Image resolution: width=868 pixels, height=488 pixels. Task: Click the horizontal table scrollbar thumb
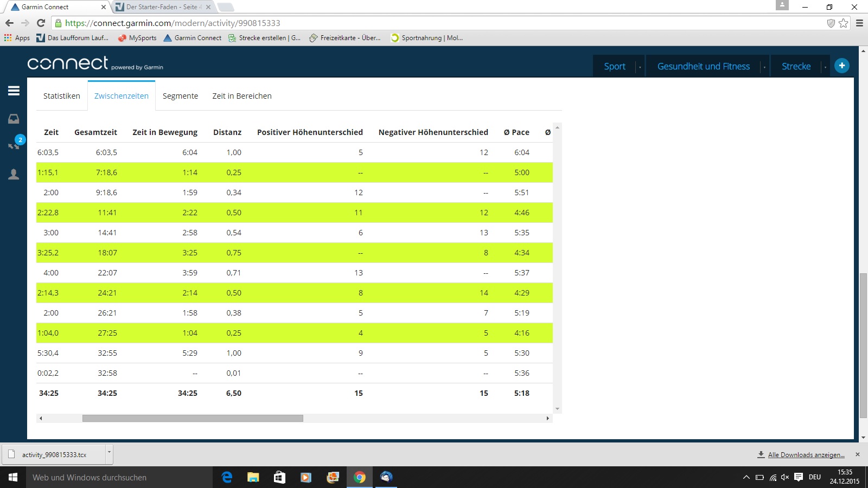pyautogui.click(x=193, y=418)
